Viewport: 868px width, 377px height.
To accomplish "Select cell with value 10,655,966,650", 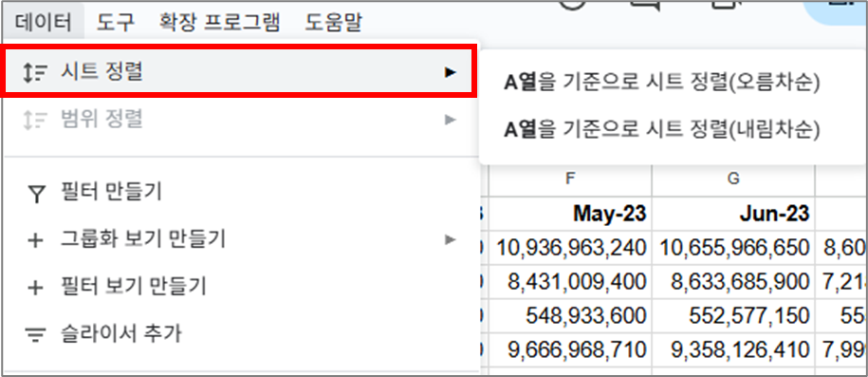I will pyautogui.click(x=733, y=247).
